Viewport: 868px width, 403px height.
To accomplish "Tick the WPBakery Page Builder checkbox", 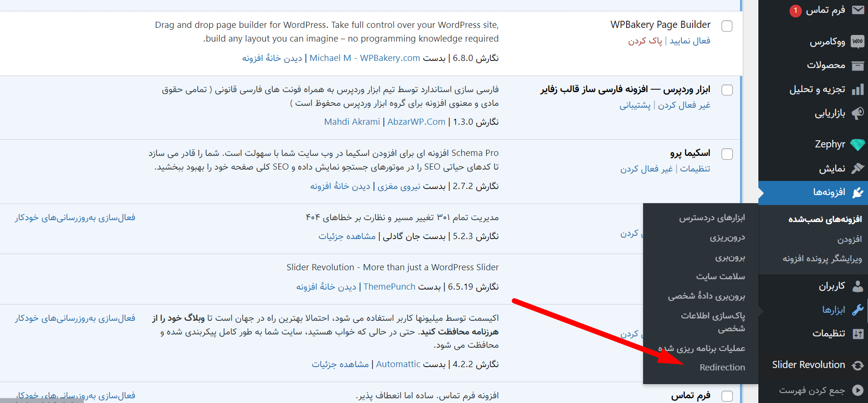I will [x=727, y=26].
